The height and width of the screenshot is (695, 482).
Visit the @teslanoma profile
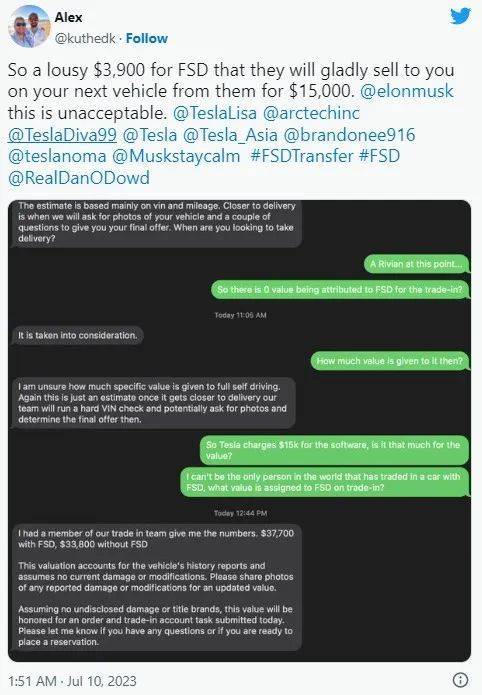click(57, 156)
